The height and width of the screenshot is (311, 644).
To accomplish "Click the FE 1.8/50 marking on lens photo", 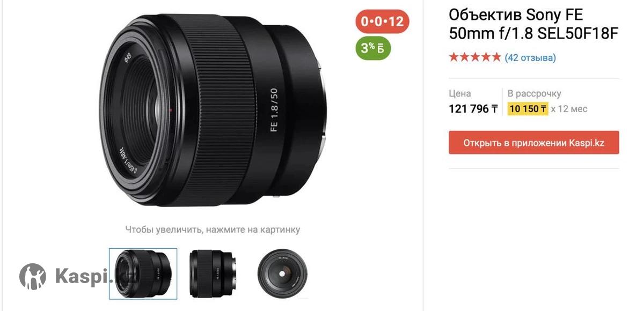I will [274, 109].
